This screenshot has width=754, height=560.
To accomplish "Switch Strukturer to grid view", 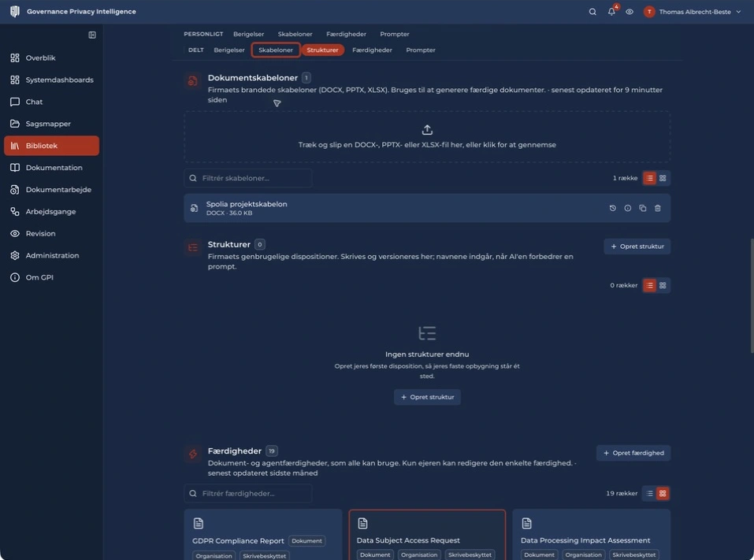I will (x=663, y=286).
